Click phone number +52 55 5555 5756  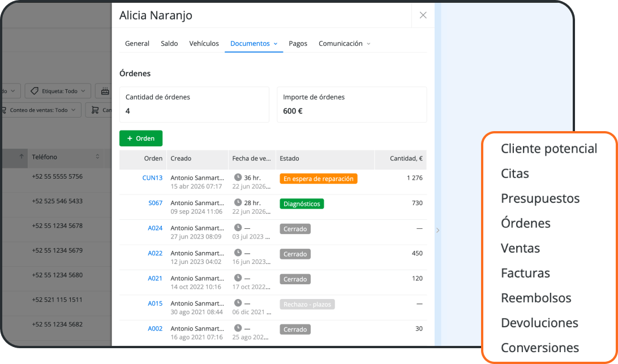pyautogui.click(x=57, y=177)
